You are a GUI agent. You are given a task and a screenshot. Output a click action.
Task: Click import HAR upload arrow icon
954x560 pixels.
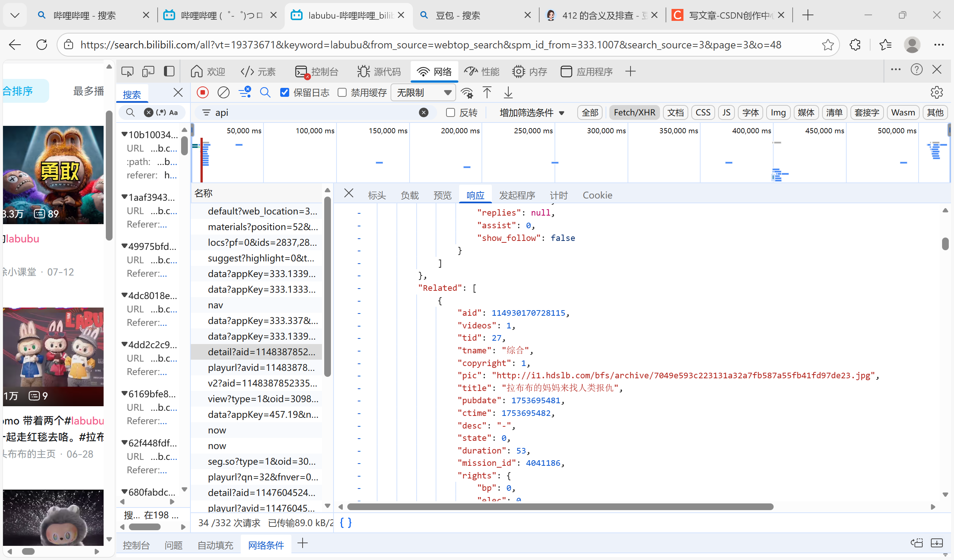tap(487, 93)
